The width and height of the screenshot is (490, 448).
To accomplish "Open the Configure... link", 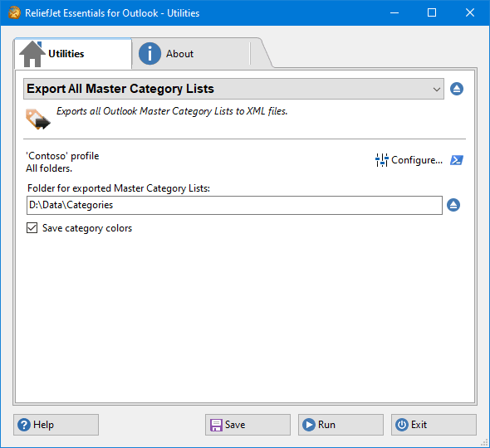I will tap(417, 160).
